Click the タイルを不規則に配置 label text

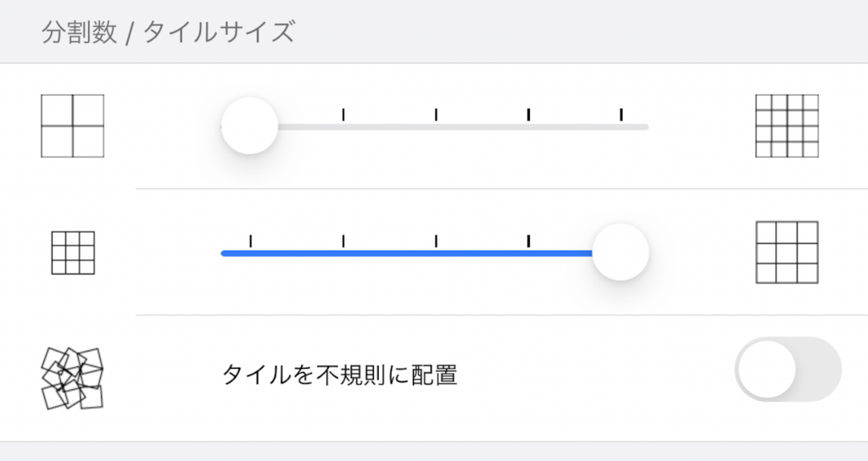pyautogui.click(x=339, y=375)
